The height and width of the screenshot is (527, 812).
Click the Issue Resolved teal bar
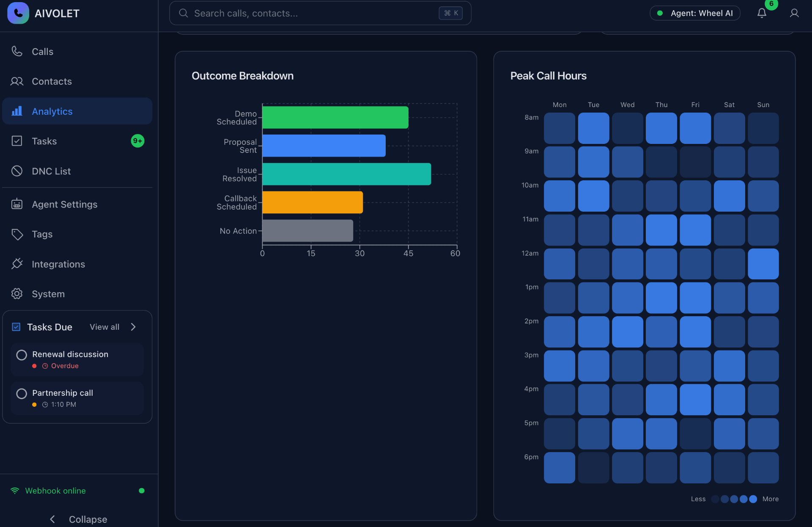pos(347,174)
